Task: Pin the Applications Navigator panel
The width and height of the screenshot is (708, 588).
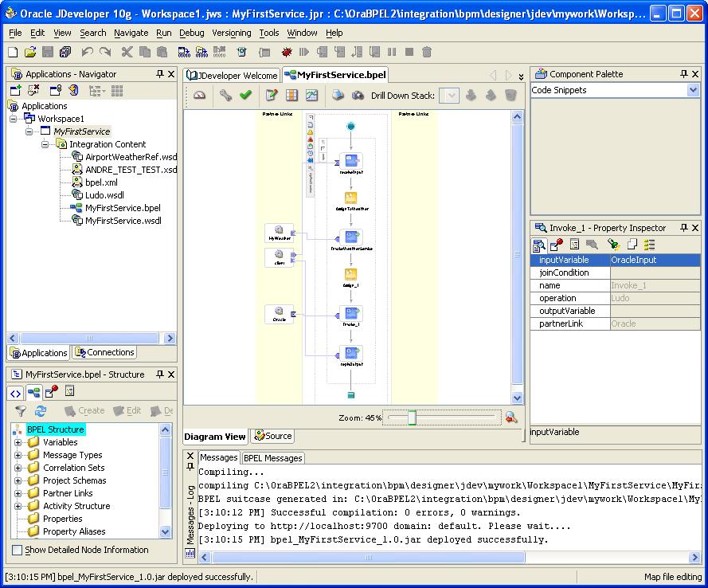Action: 160,74
